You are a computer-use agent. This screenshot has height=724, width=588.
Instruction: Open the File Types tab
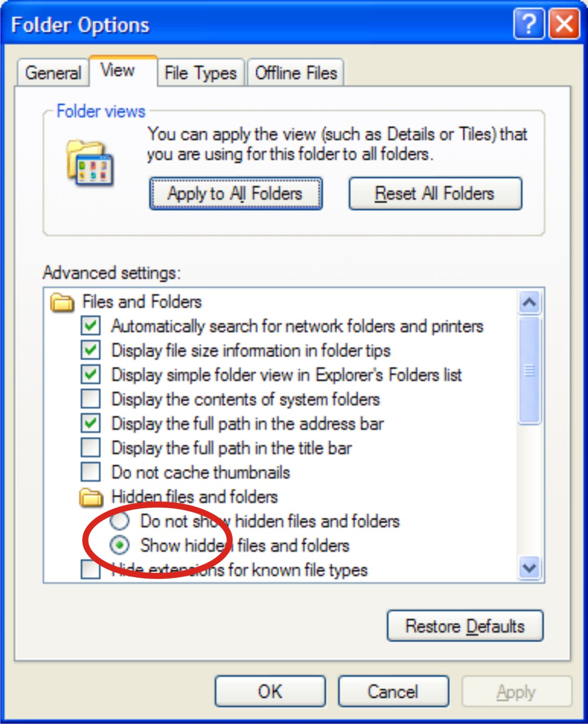(201, 73)
